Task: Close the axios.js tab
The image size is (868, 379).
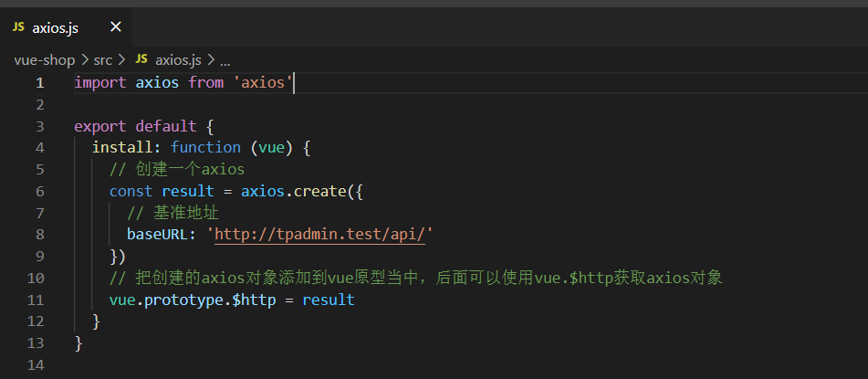Action: click(115, 26)
